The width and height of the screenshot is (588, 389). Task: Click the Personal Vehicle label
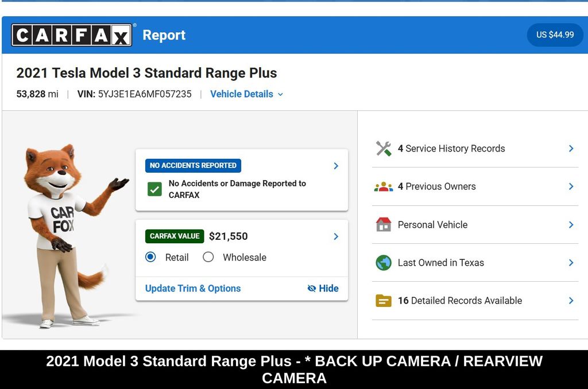(x=432, y=224)
